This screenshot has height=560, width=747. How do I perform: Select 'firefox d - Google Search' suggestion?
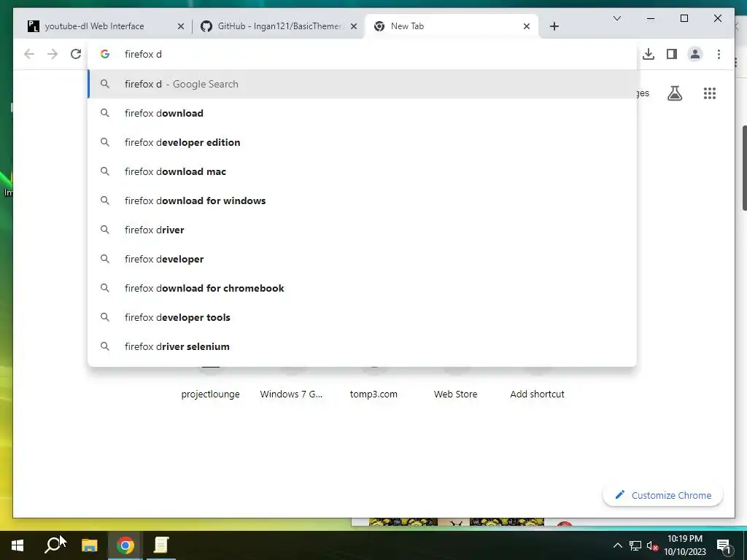(x=362, y=84)
